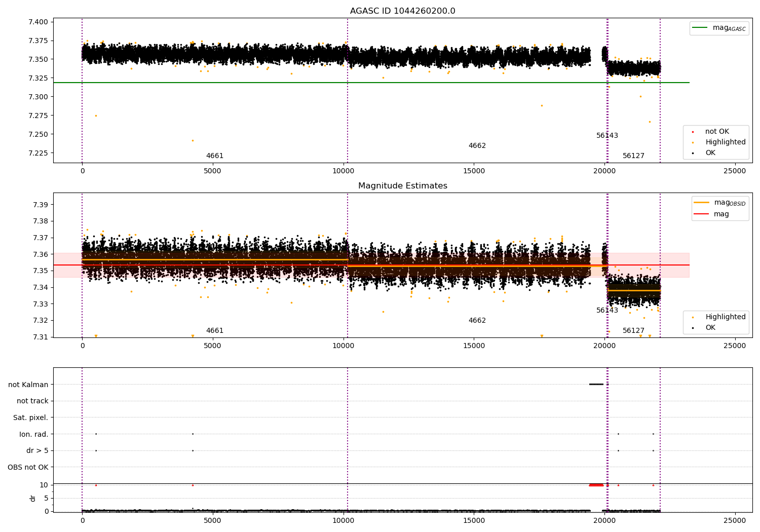Click the 'Highlighted' legend entry in the middle plot
The height and width of the screenshot is (532, 760).
click(x=725, y=317)
